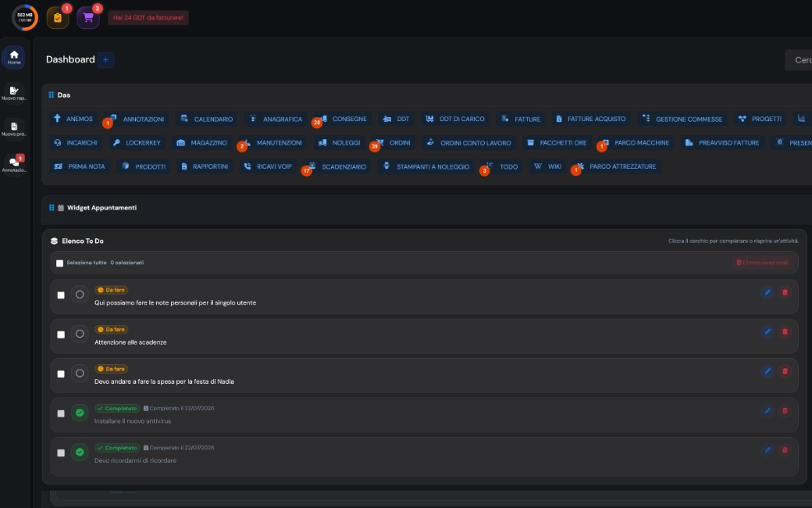Open PACCHETTI ORE module
The height and width of the screenshot is (508, 812).
tap(557, 142)
